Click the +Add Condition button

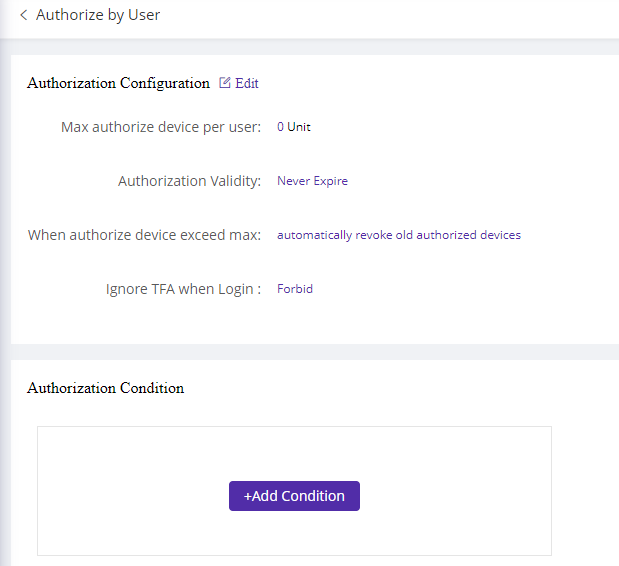click(294, 496)
